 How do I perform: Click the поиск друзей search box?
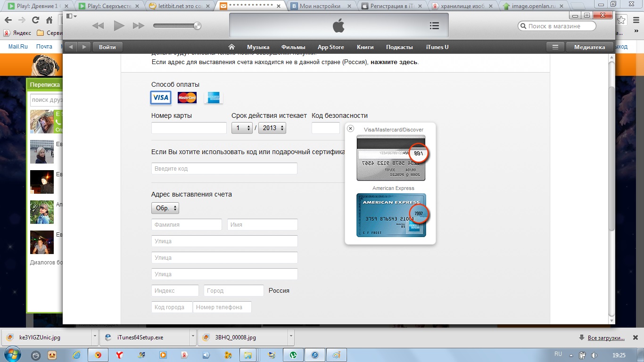[46, 100]
